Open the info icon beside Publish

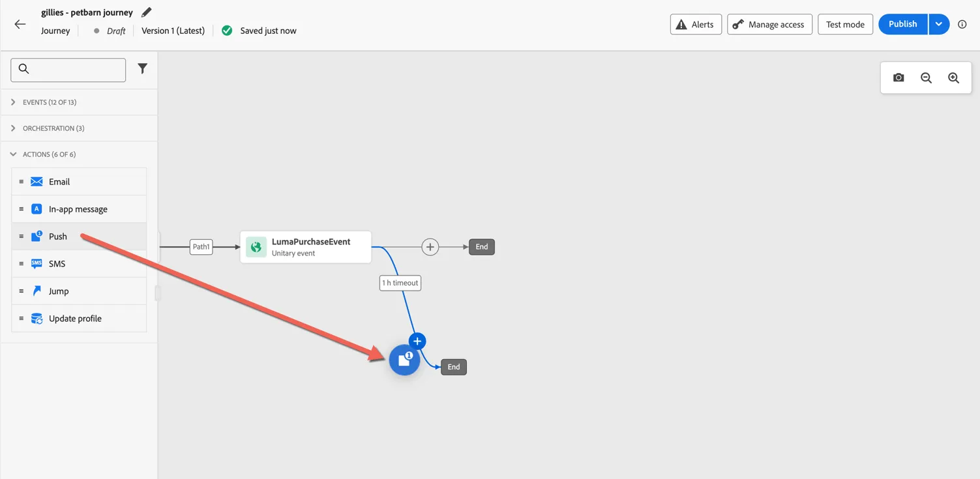tap(962, 24)
